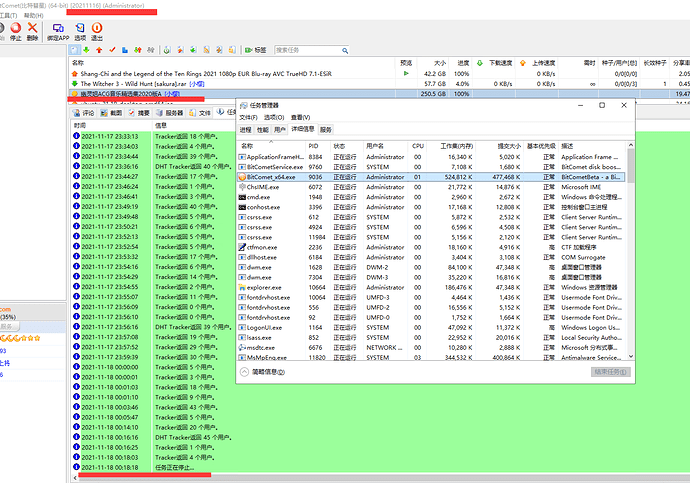The image size is (690, 483).
Task: Open BitComet Options (选项) toolbar icon
Action: click(x=80, y=32)
